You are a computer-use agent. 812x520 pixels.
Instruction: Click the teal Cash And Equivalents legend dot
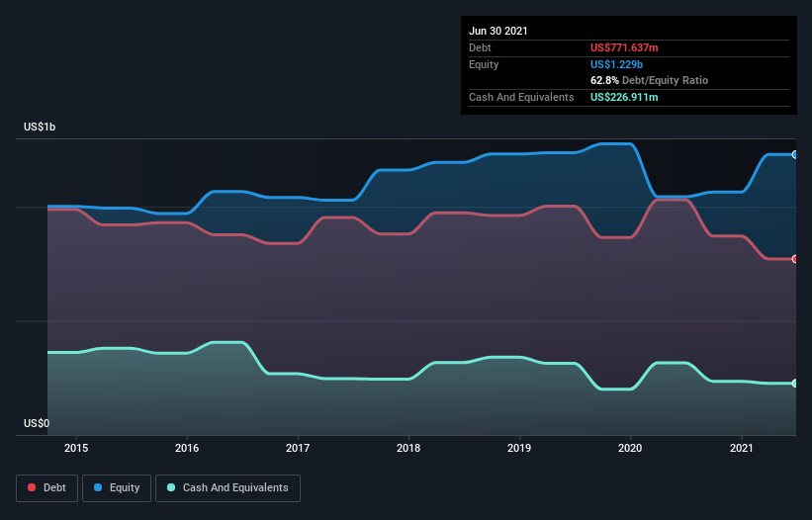click(171, 487)
